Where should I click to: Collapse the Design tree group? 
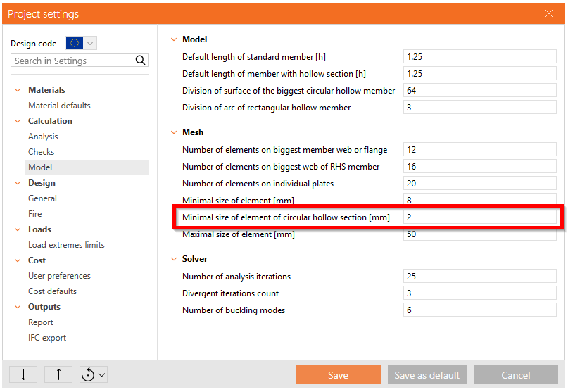click(18, 183)
